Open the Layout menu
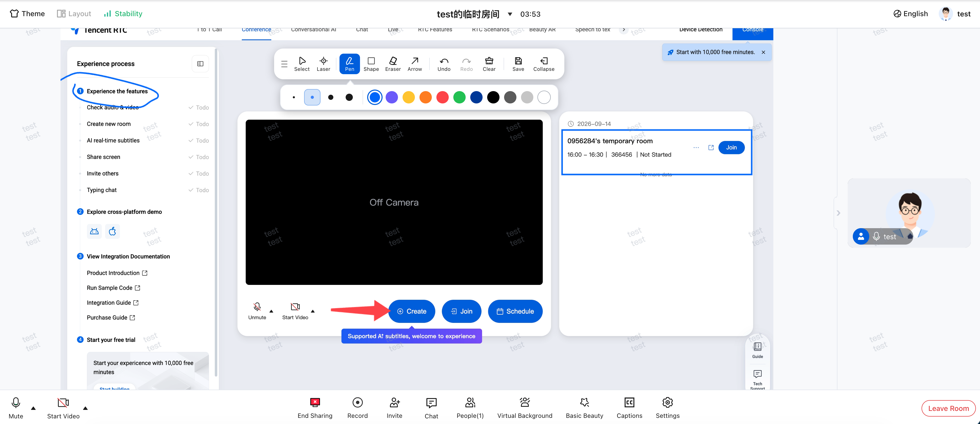Image resolution: width=980 pixels, height=424 pixels. 74,14
